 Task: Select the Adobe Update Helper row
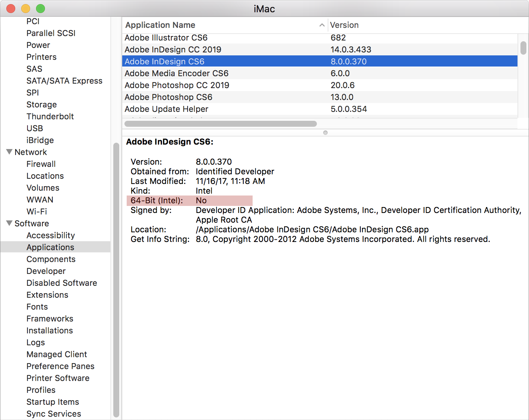(319, 109)
